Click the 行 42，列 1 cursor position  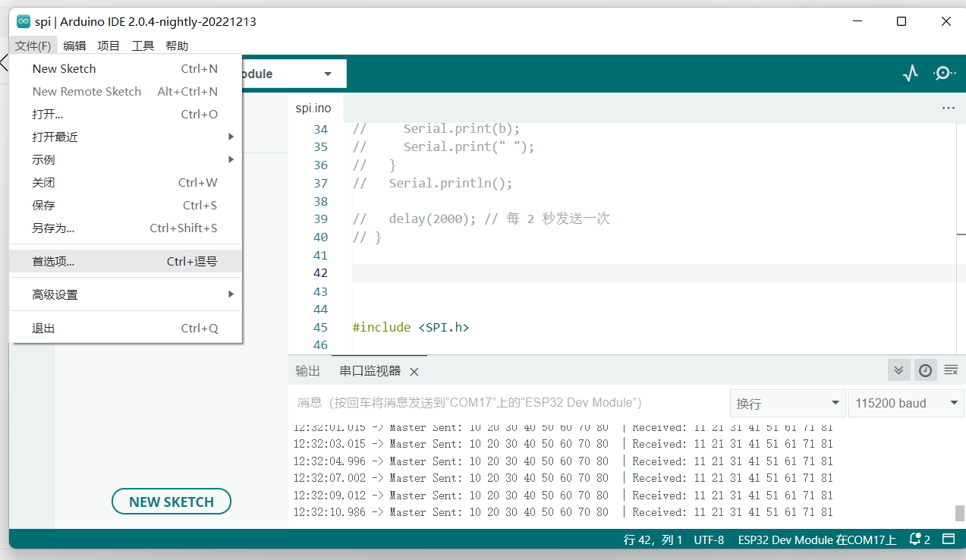tap(653, 540)
